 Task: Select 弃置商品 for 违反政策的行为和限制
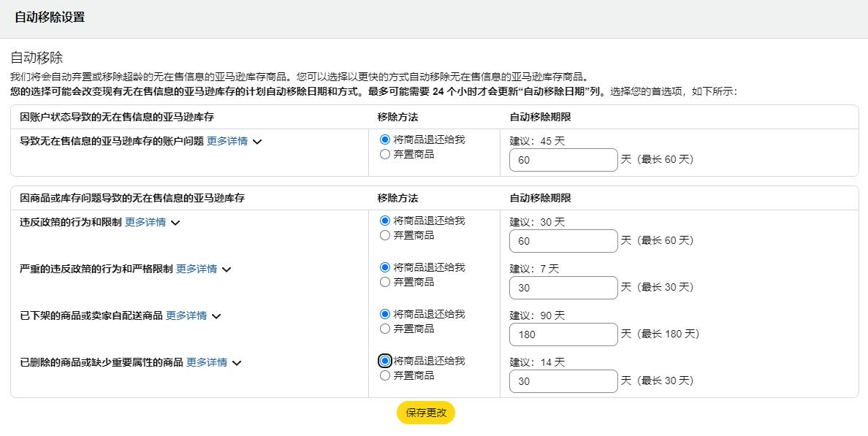click(385, 235)
